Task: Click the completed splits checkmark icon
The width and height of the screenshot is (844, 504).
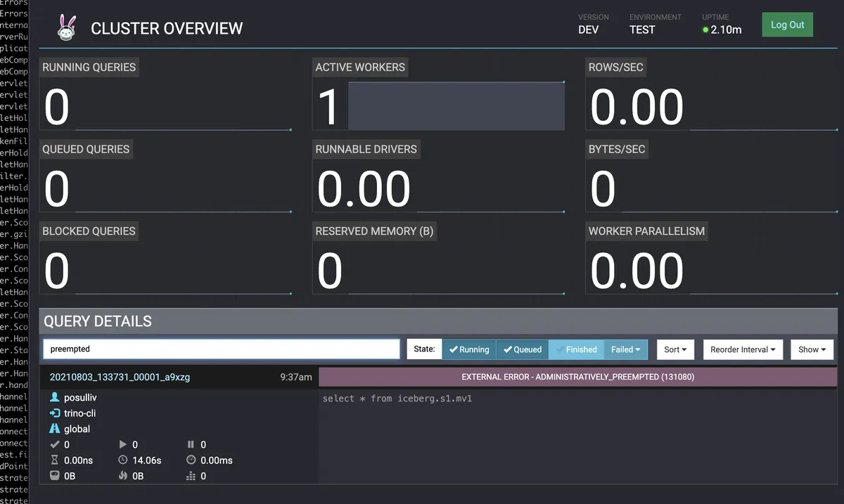Action: (x=55, y=445)
